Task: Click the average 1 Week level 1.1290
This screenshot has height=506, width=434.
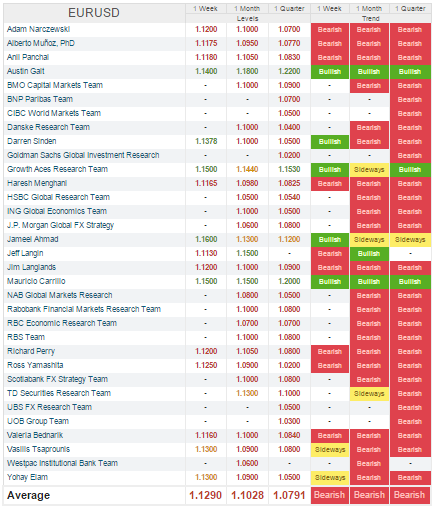Action: click(x=206, y=495)
